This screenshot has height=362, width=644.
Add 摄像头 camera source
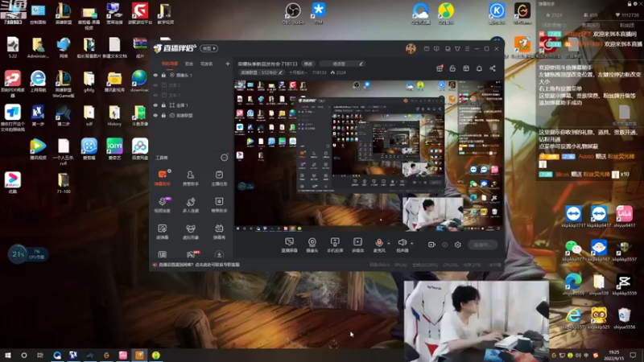(312, 245)
